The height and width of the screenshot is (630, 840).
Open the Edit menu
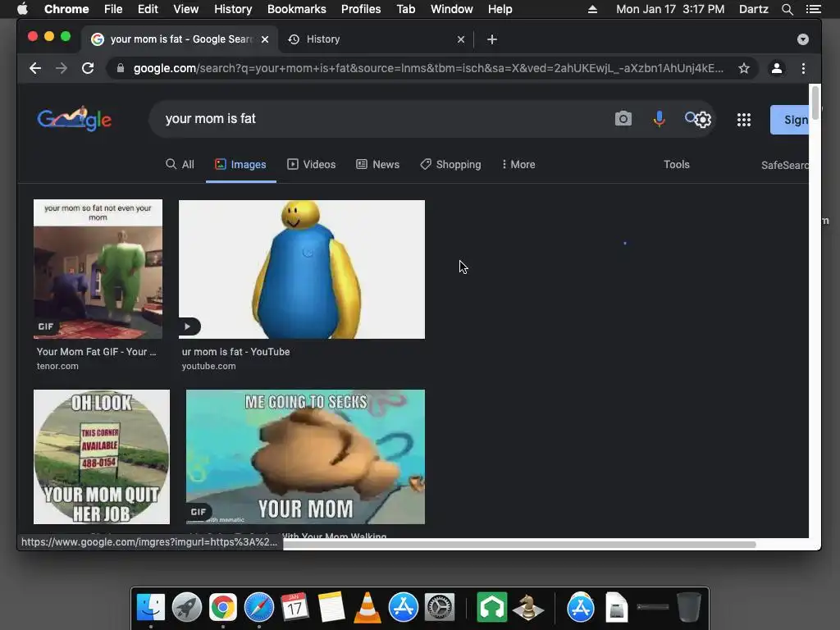click(x=148, y=9)
